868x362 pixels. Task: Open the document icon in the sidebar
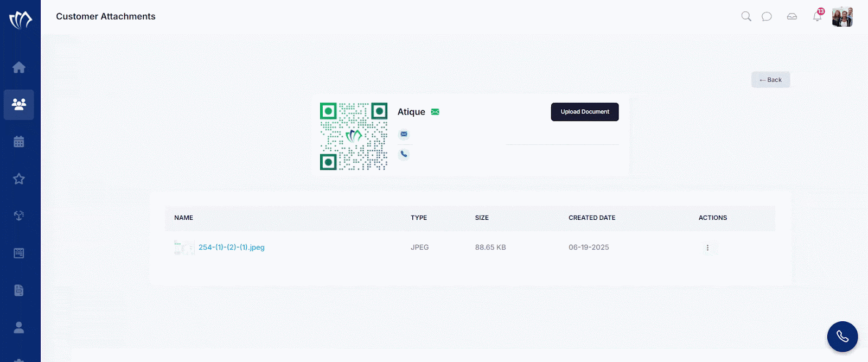[19, 290]
